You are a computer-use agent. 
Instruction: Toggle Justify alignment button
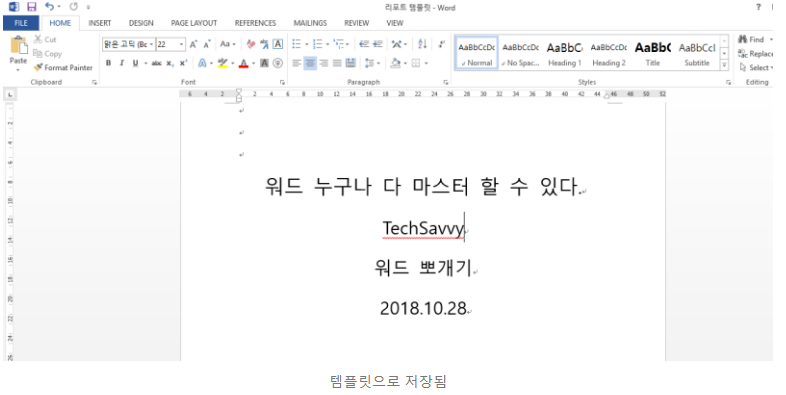[337, 63]
